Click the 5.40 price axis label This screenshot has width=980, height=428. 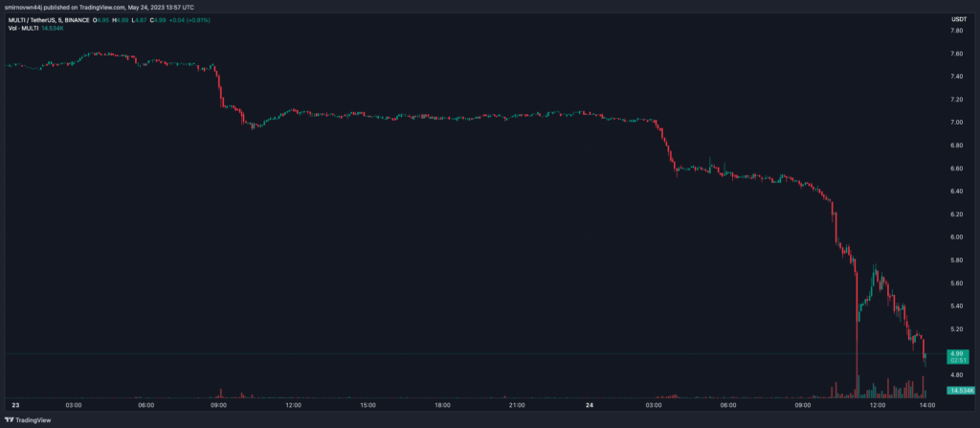(x=956, y=306)
